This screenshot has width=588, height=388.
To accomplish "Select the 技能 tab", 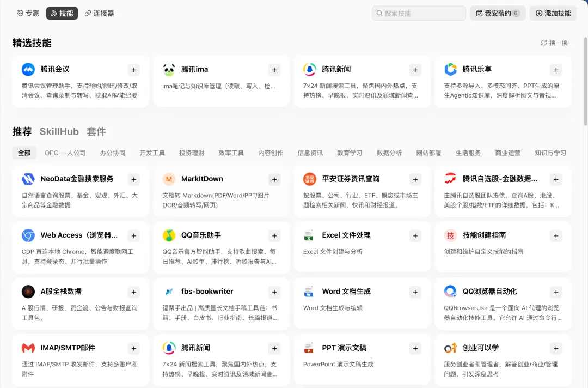I will (x=62, y=13).
